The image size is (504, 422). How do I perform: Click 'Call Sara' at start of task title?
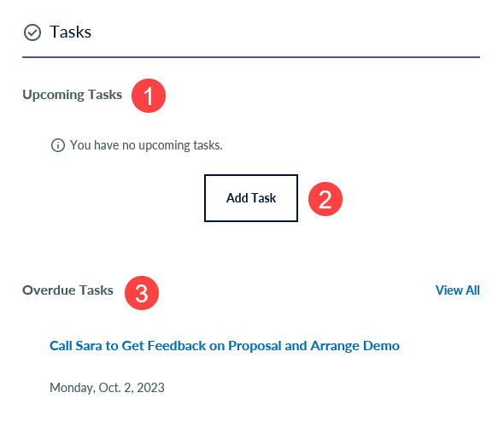tap(76, 346)
